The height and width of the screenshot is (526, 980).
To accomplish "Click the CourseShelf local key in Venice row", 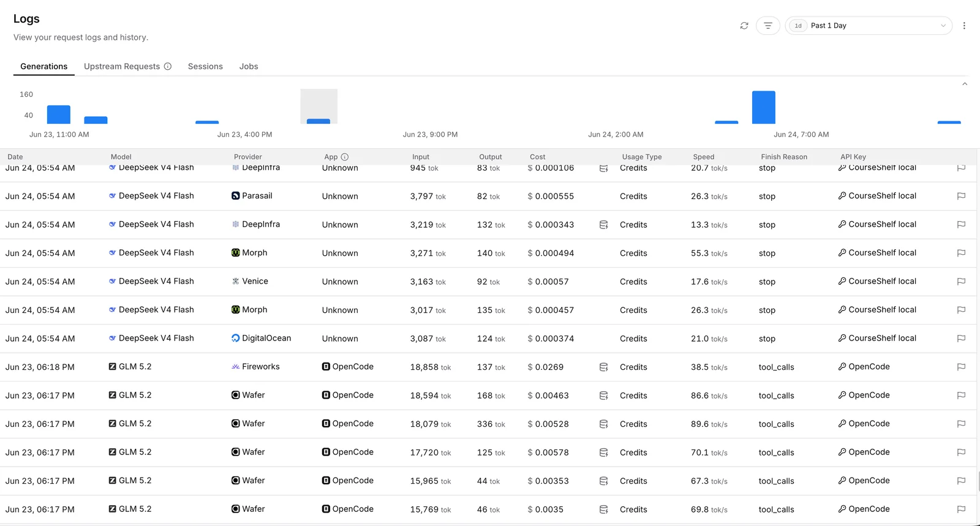I will (877, 281).
